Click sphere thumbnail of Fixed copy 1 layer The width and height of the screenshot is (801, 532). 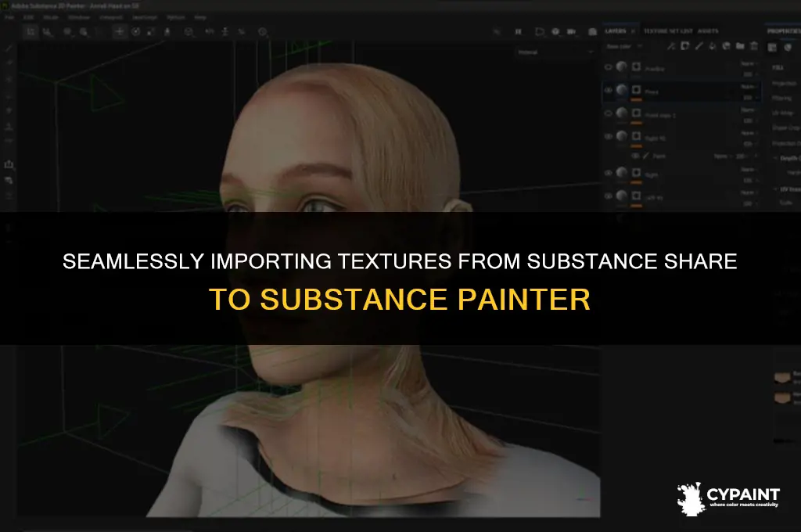[622, 113]
